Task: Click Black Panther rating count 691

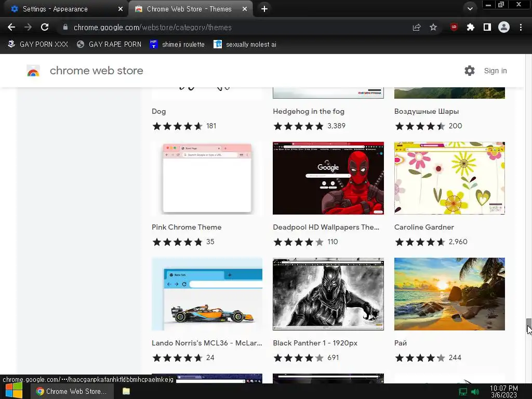Action: click(333, 357)
